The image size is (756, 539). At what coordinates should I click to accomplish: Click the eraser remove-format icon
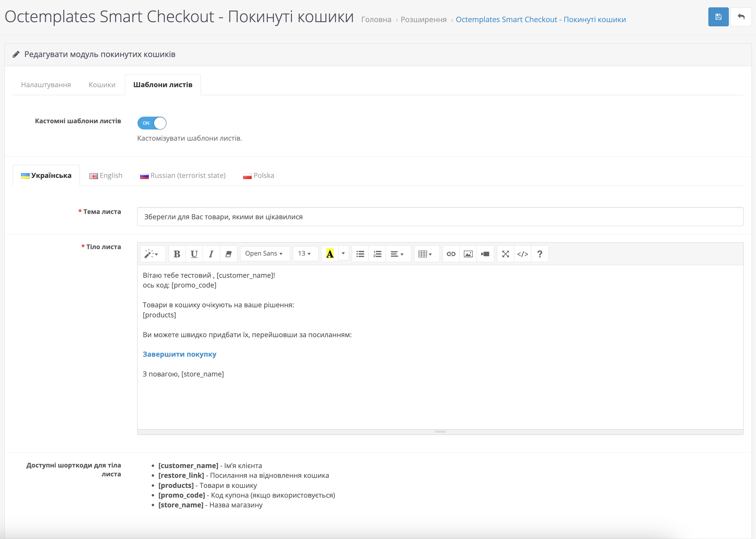tap(228, 254)
